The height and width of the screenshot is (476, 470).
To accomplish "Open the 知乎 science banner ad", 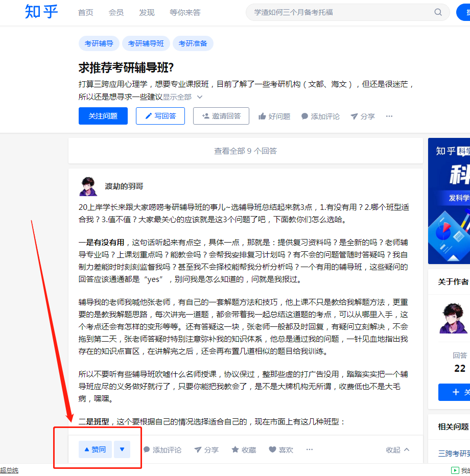I will (x=449, y=201).
